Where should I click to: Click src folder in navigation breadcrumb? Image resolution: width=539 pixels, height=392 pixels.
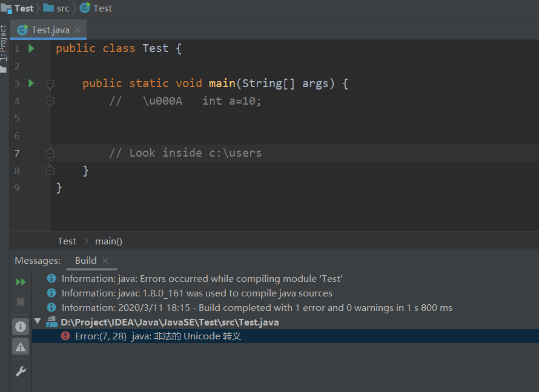click(63, 8)
